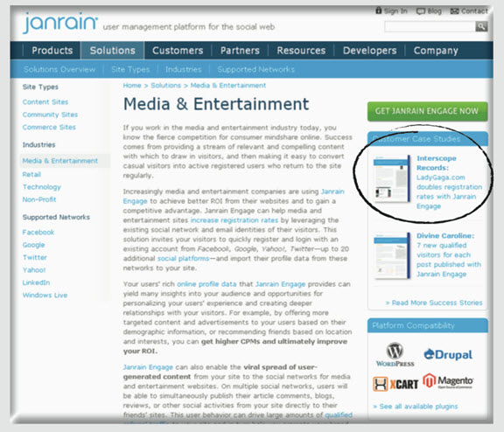The height and width of the screenshot is (432, 504).
Task: Select Media & Entertainment in sidebar
Action: click(60, 161)
